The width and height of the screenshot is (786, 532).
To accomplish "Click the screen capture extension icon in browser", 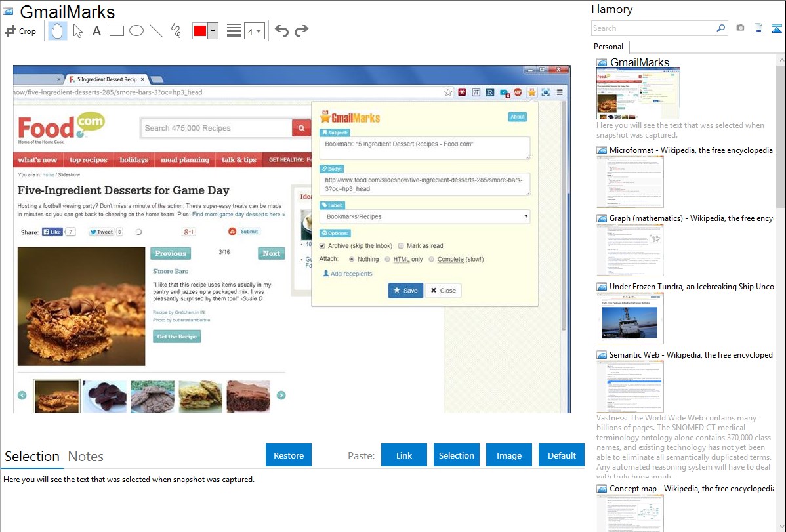I will [546, 92].
